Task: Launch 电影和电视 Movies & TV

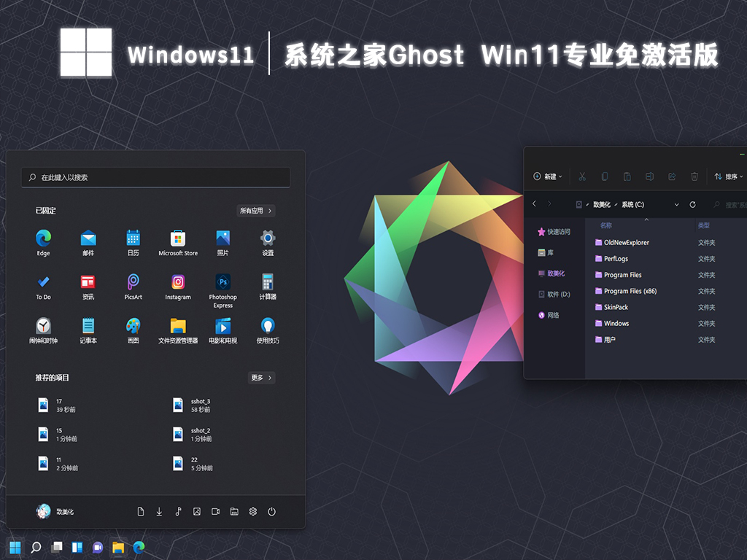Action: pyautogui.click(x=223, y=330)
